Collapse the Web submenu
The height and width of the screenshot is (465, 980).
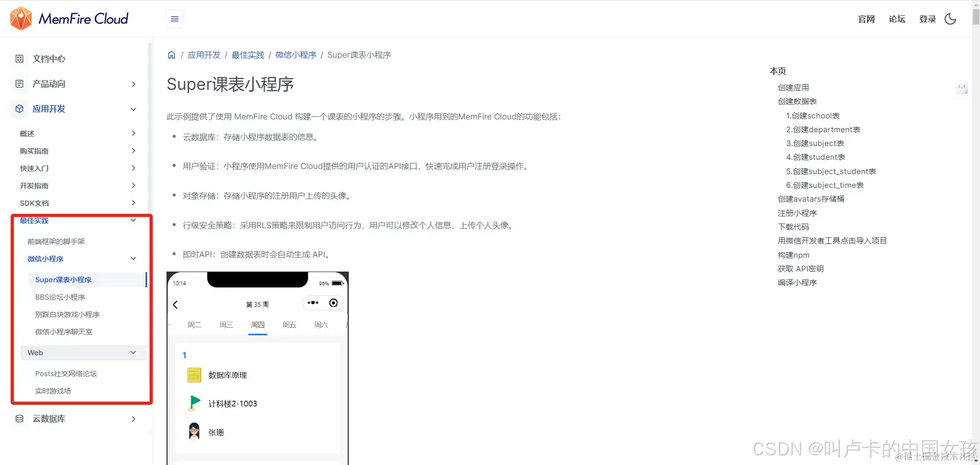pos(133,352)
